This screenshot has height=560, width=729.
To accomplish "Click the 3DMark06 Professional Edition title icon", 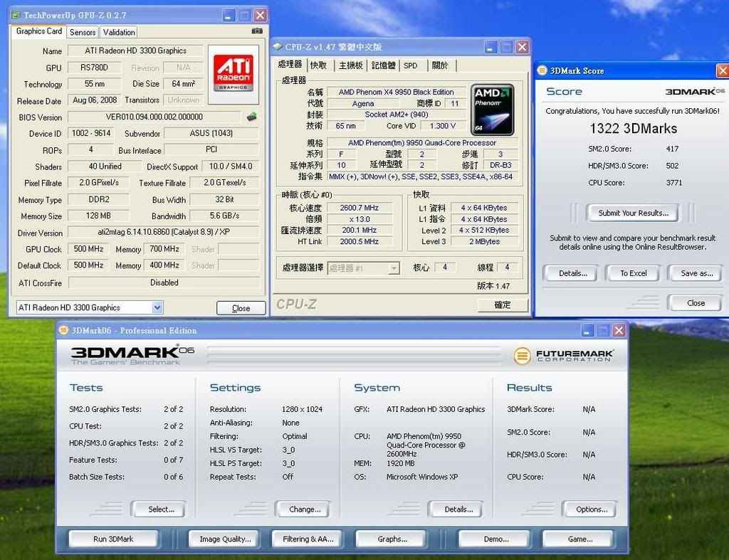I will [63, 330].
